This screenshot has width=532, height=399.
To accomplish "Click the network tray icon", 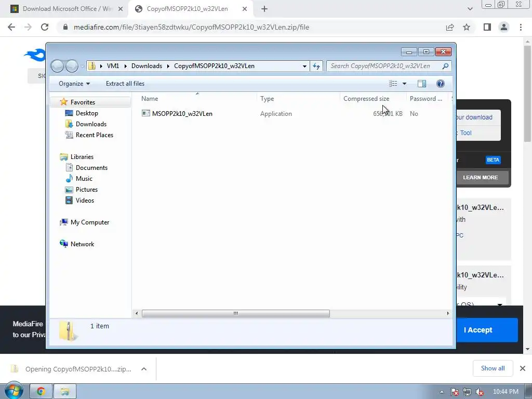I will tap(467, 392).
